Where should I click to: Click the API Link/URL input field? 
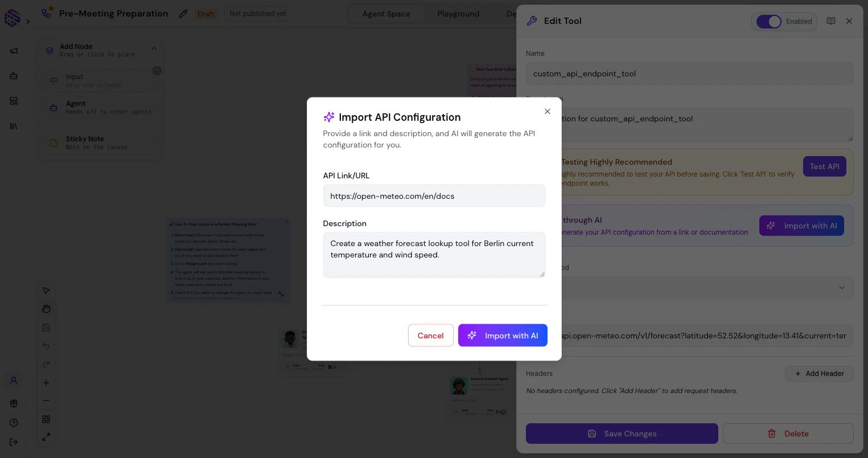[434, 196]
